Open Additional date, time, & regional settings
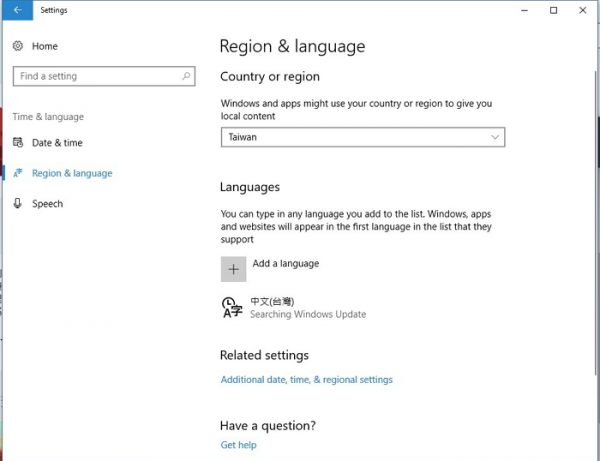 click(307, 380)
